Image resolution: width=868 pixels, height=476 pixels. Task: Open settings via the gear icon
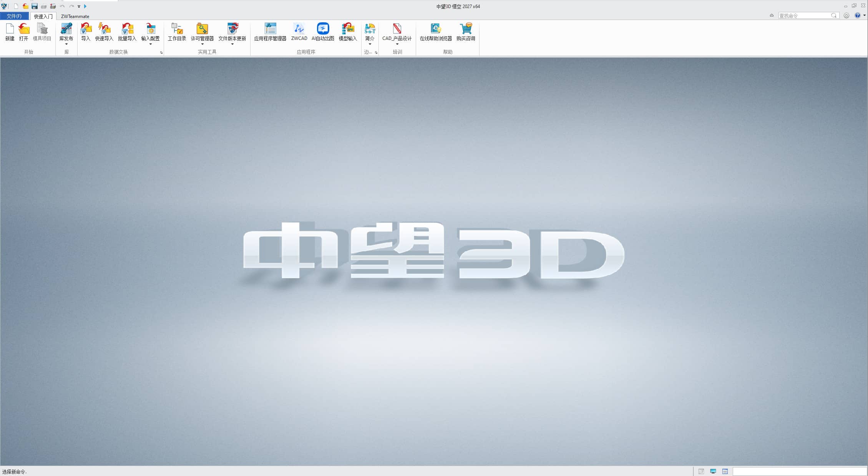point(846,15)
